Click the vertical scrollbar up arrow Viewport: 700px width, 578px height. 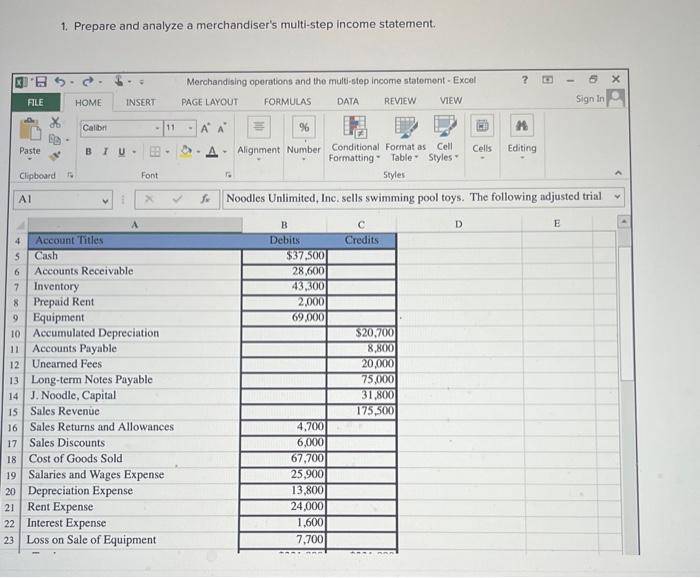click(x=624, y=221)
